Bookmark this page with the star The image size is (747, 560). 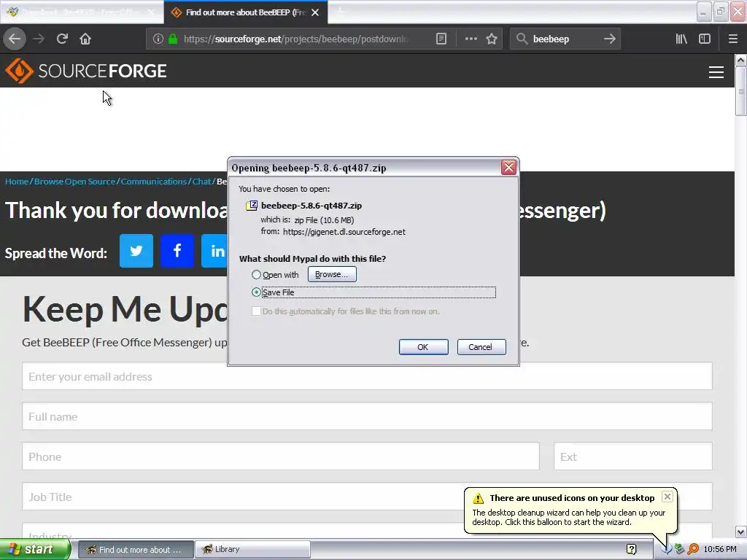[x=492, y=39]
